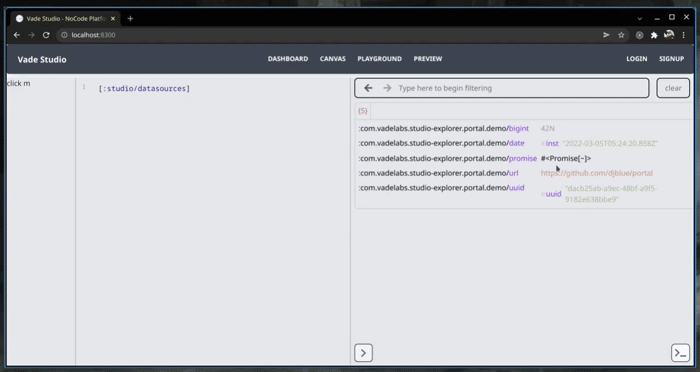Close the Vade Studio browser tab
The height and width of the screenshot is (372, 700).
click(113, 18)
